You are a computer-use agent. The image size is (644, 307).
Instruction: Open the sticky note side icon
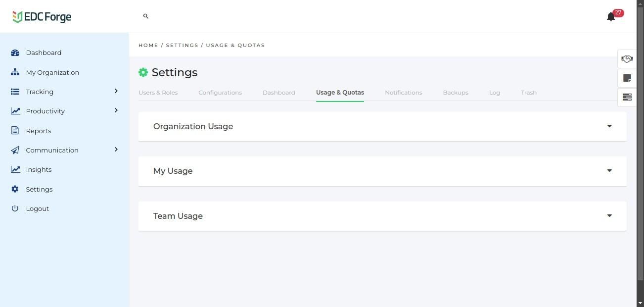627,78
